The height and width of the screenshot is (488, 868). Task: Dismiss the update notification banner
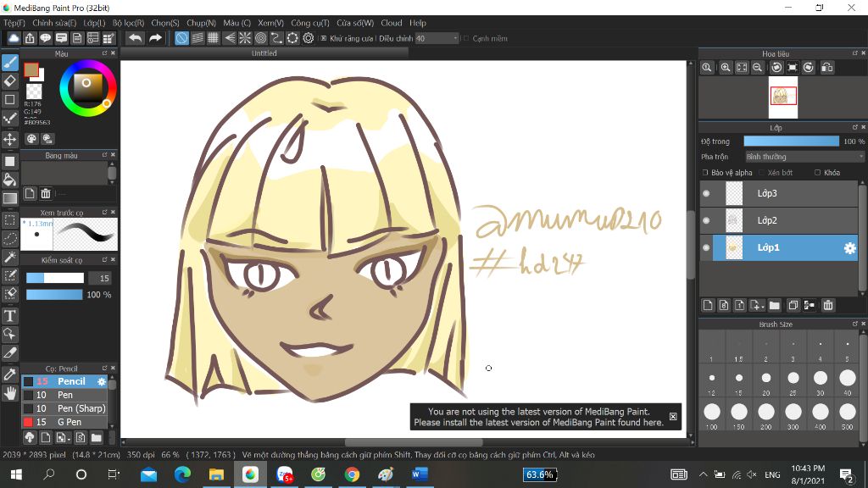(673, 417)
